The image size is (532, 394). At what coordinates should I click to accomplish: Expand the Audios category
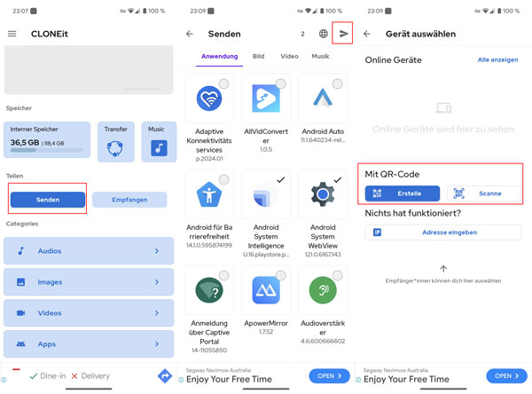87,251
